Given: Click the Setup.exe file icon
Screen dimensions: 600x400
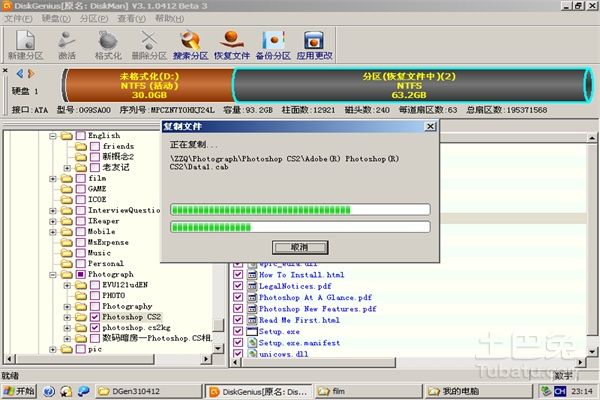Looking at the screenshot, I should point(252,331).
